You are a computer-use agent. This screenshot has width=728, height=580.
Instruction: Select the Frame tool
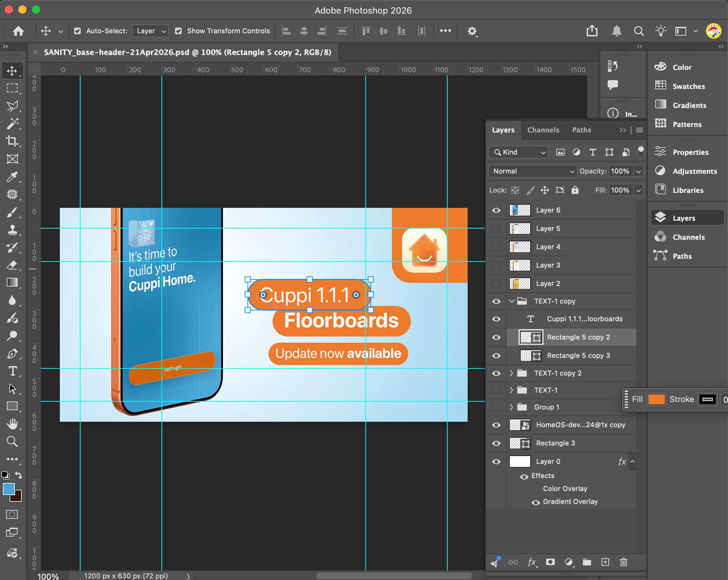pos(12,159)
